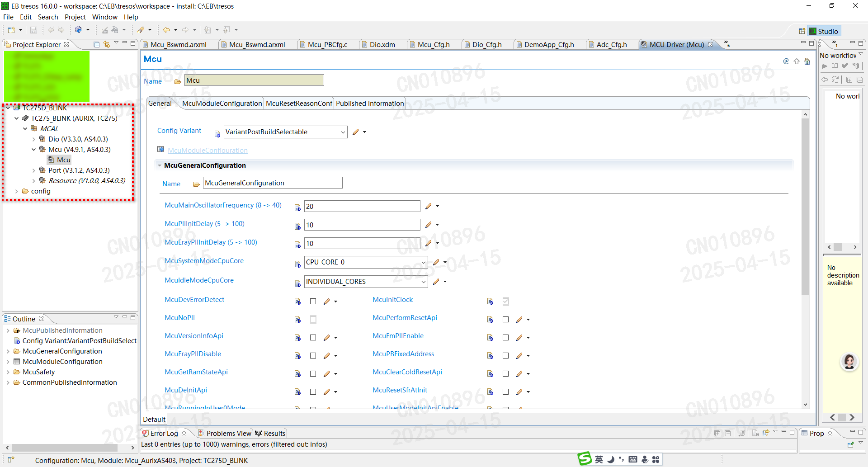Click the refresh icon in the workflow panel
The image size is (868, 467).
tap(835, 80)
